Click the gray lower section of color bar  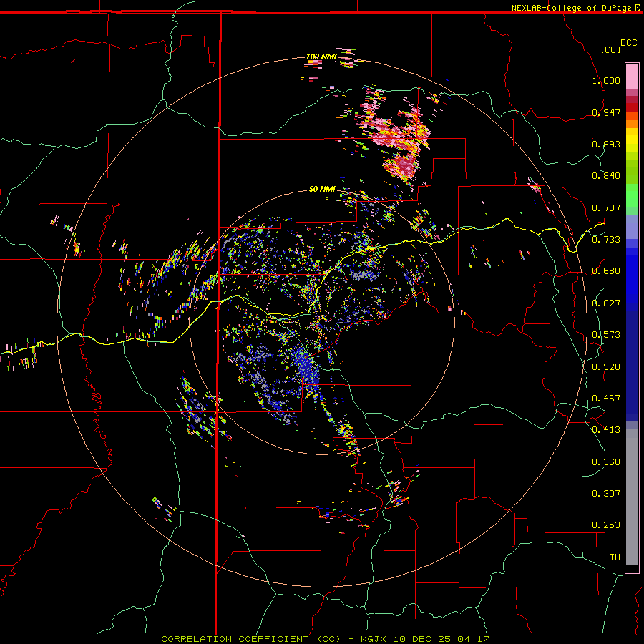click(632, 497)
